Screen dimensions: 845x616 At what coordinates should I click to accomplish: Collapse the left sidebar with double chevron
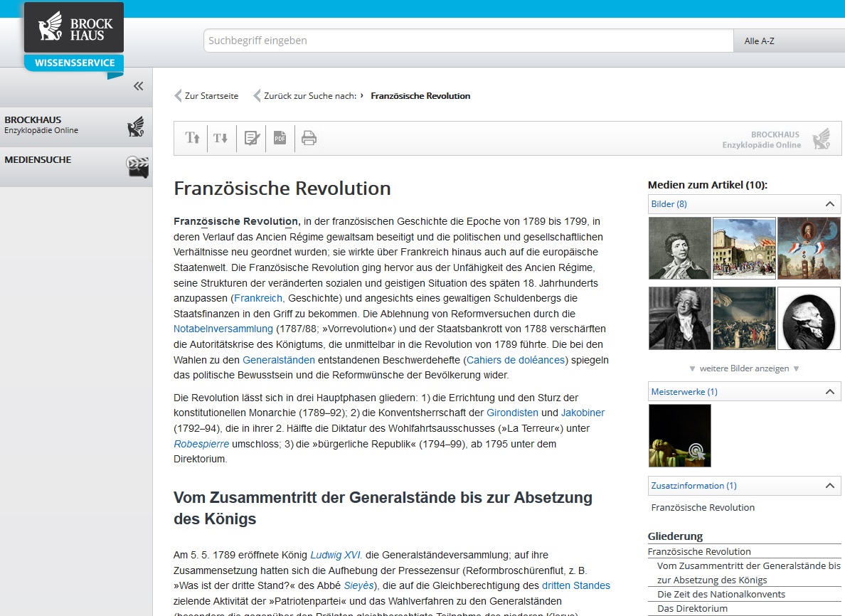[x=138, y=86]
